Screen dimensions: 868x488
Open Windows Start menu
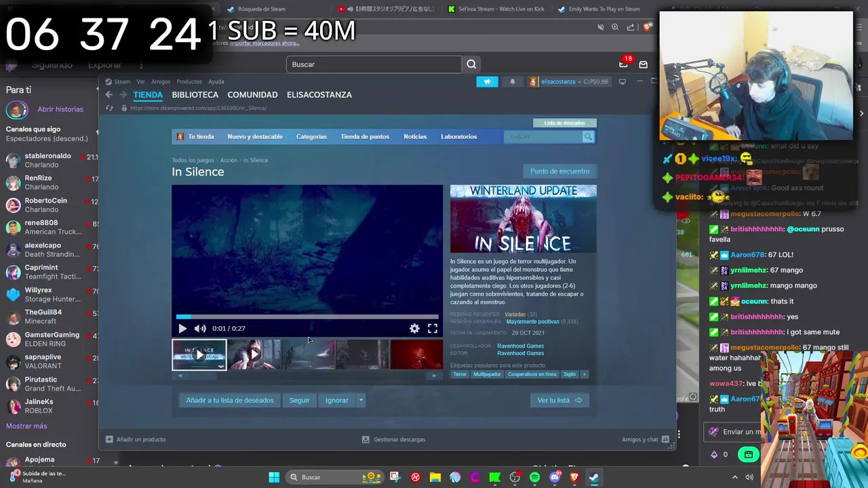274,478
